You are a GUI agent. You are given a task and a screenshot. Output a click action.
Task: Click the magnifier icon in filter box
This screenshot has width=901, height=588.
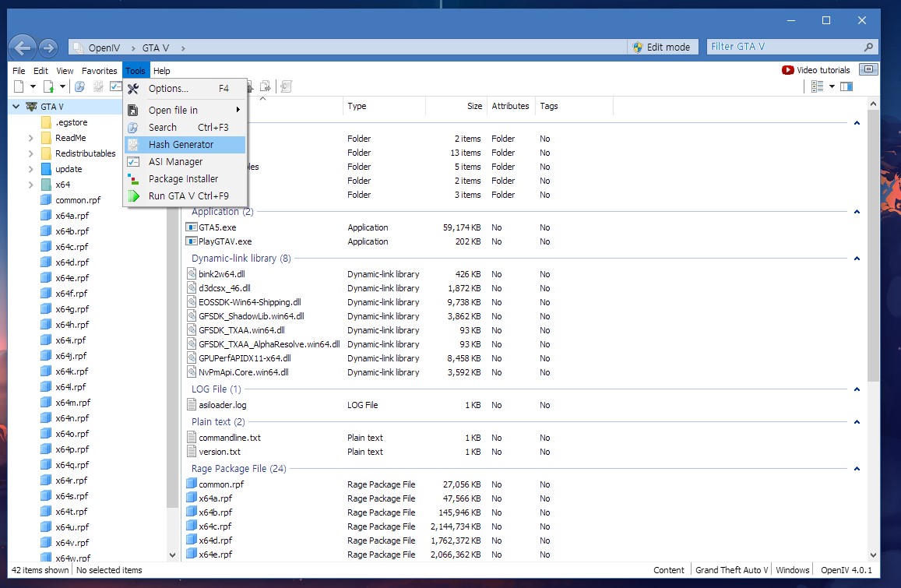[868, 48]
